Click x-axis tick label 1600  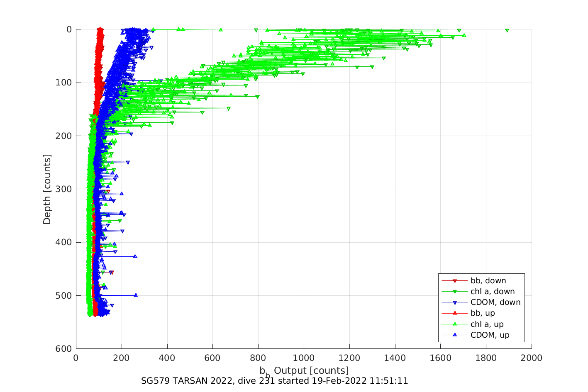click(440, 358)
